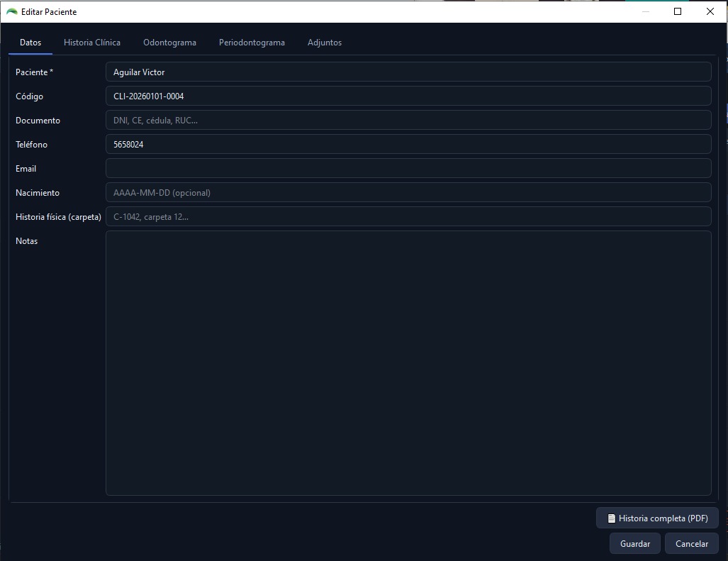The height and width of the screenshot is (561, 728).
Task: Click the Historia física (carpeta) field
Action: point(408,217)
